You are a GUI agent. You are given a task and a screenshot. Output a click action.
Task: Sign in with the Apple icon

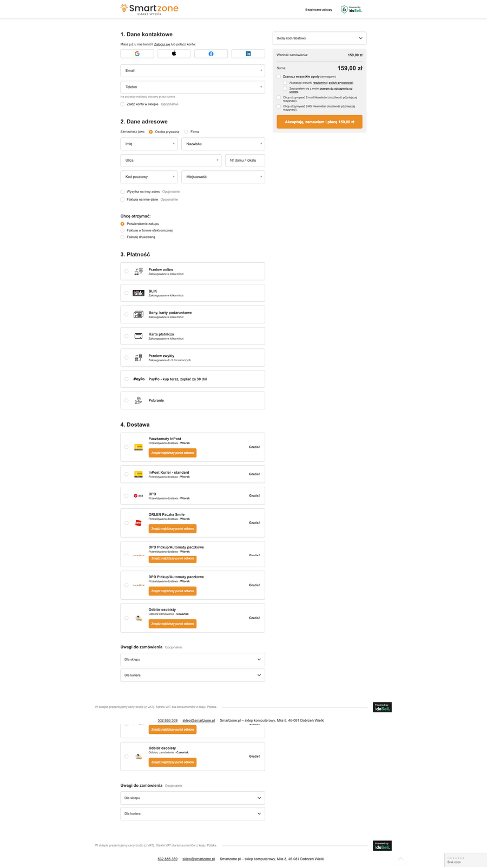(174, 54)
